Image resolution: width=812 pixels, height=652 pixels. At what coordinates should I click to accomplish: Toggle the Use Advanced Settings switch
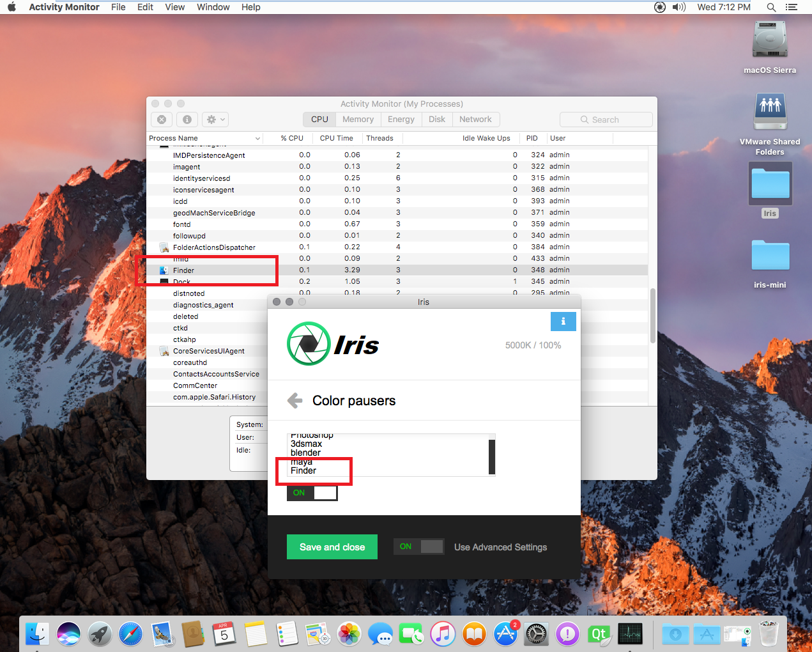[418, 547]
